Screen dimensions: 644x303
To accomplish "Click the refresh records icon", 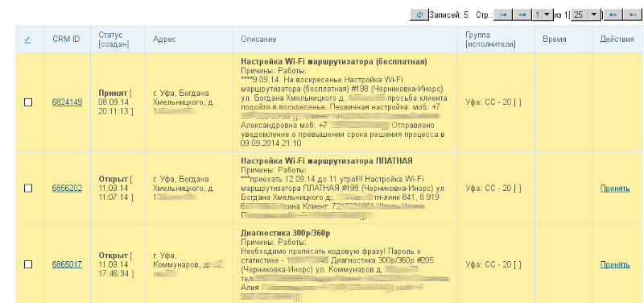I will click(x=419, y=15).
